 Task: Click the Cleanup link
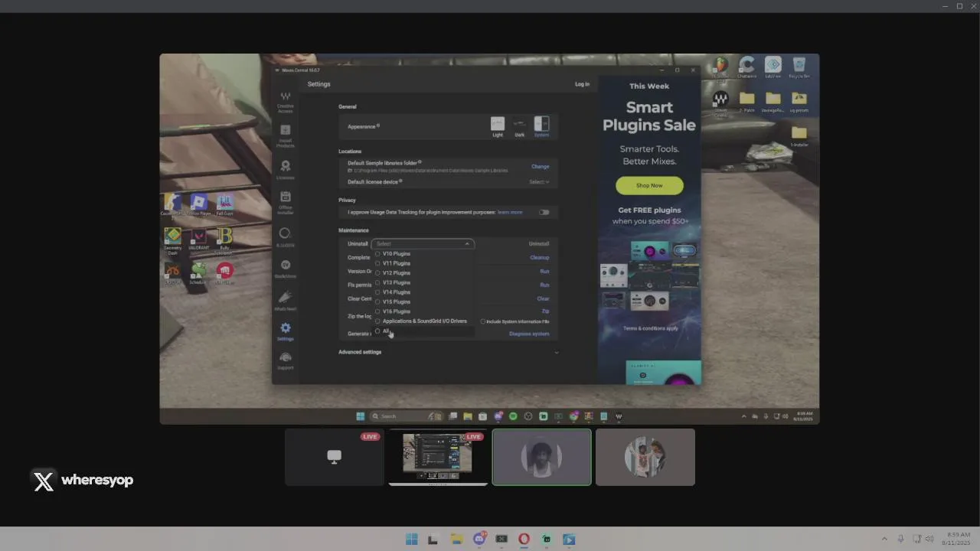(539, 257)
